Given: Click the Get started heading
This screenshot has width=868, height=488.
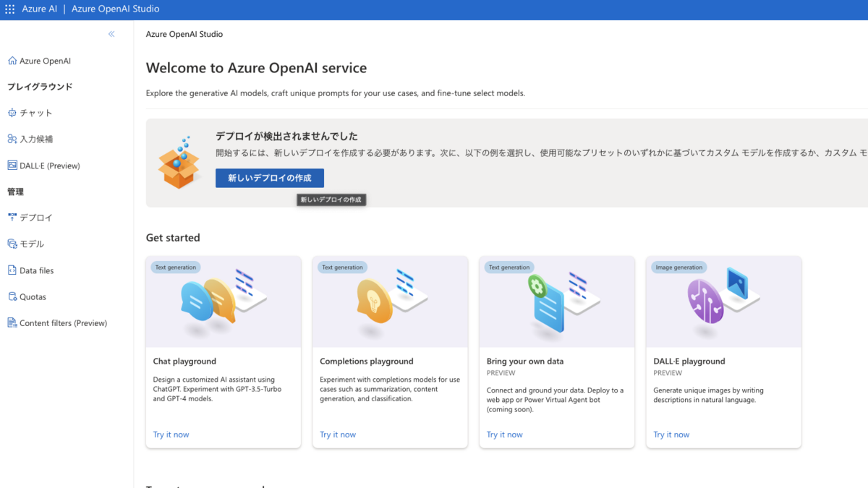Looking at the screenshot, I should pyautogui.click(x=173, y=238).
